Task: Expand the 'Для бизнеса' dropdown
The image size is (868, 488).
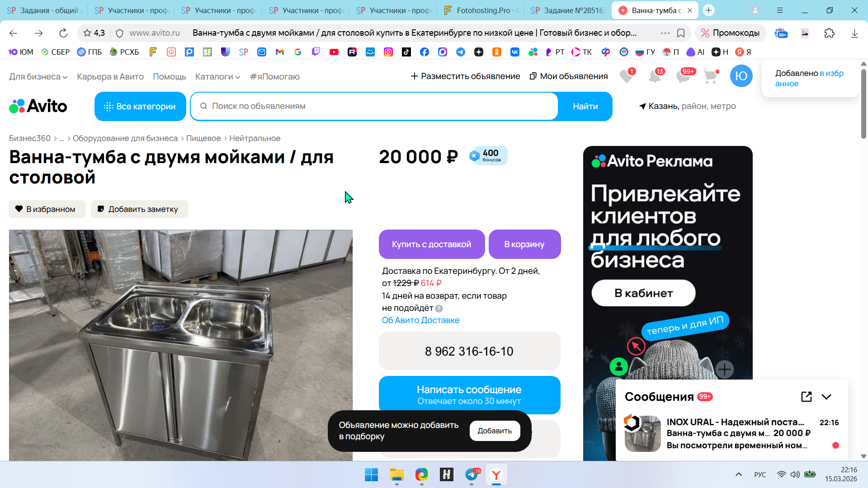Action: point(38,77)
